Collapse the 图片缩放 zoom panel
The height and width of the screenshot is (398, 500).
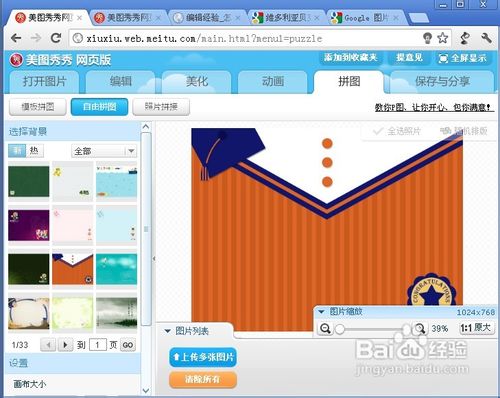pyautogui.click(x=321, y=312)
